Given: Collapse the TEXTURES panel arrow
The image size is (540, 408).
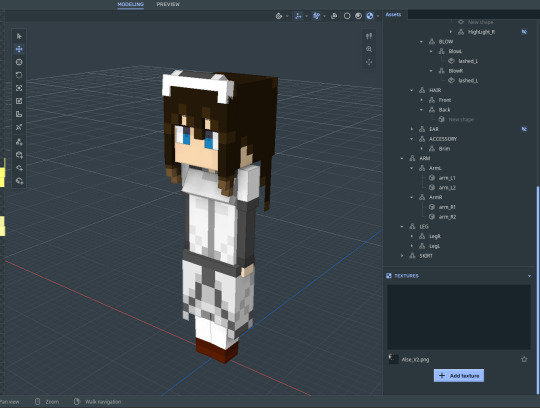Looking at the screenshot, I should [x=529, y=276].
